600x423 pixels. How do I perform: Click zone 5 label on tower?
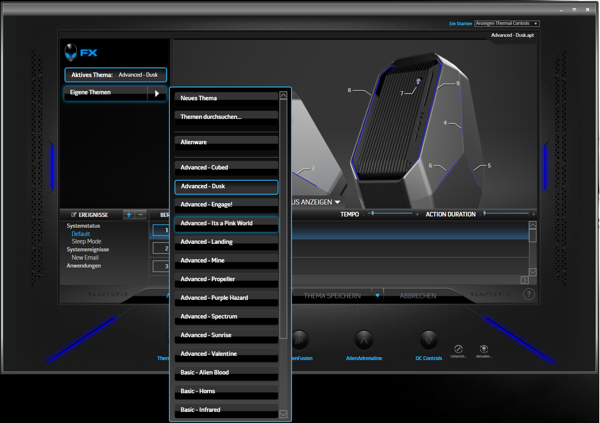click(489, 165)
